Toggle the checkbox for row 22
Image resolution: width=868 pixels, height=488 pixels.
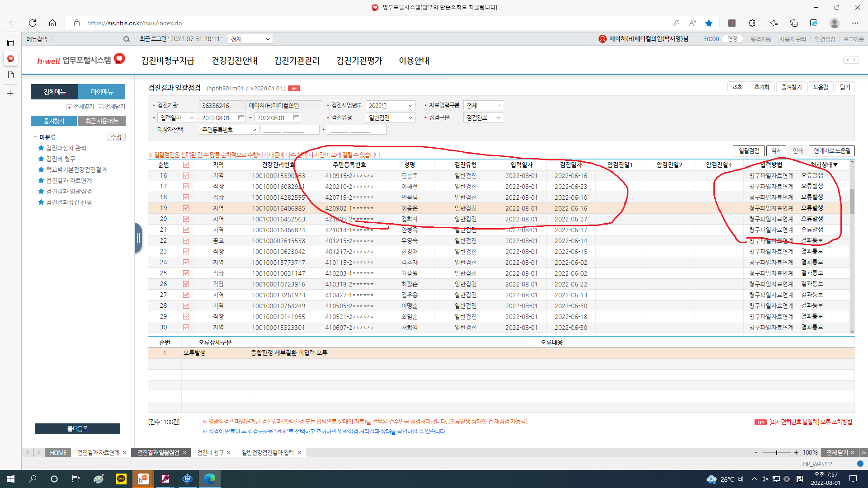click(186, 241)
